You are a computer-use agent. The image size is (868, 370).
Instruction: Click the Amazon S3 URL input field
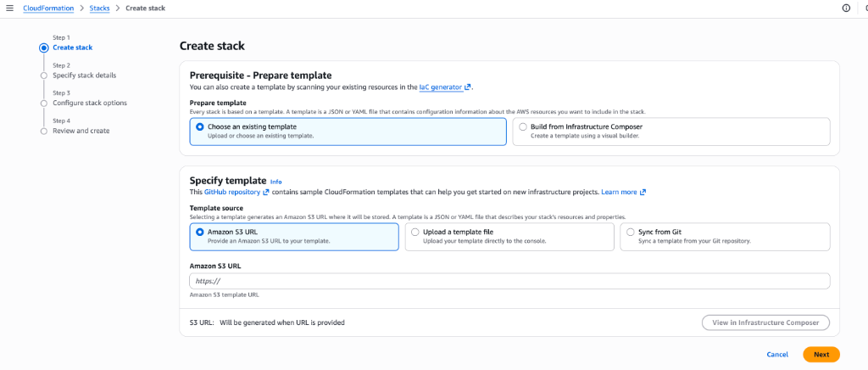tap(509, 281)
